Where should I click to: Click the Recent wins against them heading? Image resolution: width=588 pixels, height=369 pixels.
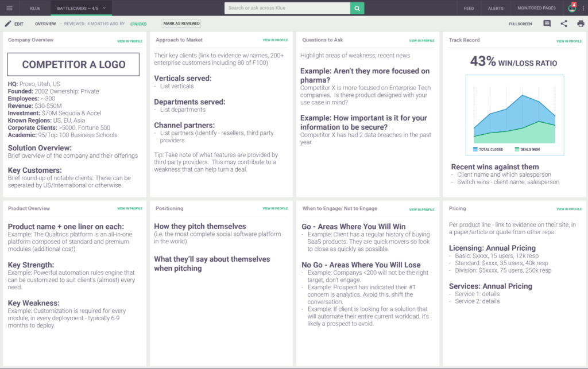(x=495, y=166)
